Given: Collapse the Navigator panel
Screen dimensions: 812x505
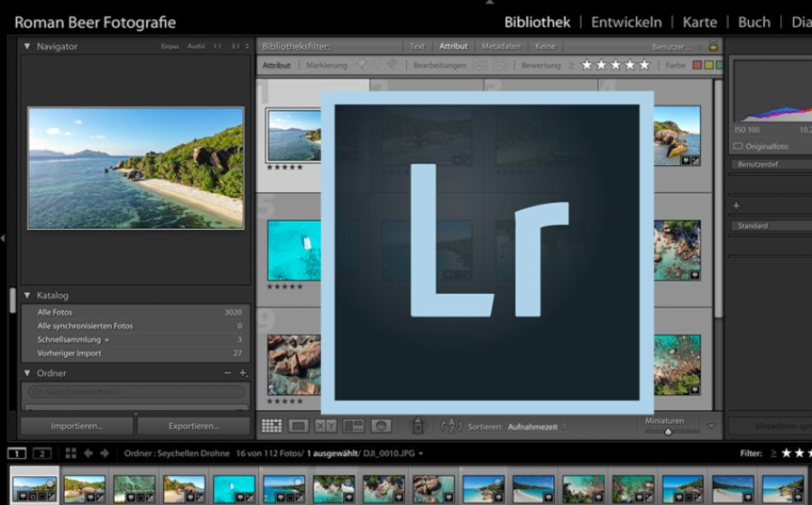Looking at the screenshot, I should (27, 46).
